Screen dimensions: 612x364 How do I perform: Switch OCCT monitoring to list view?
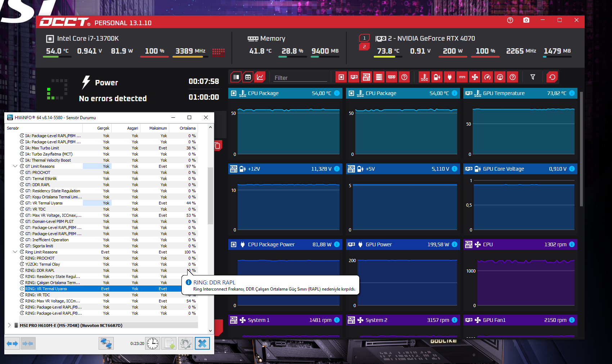click(x=236, y=77)
